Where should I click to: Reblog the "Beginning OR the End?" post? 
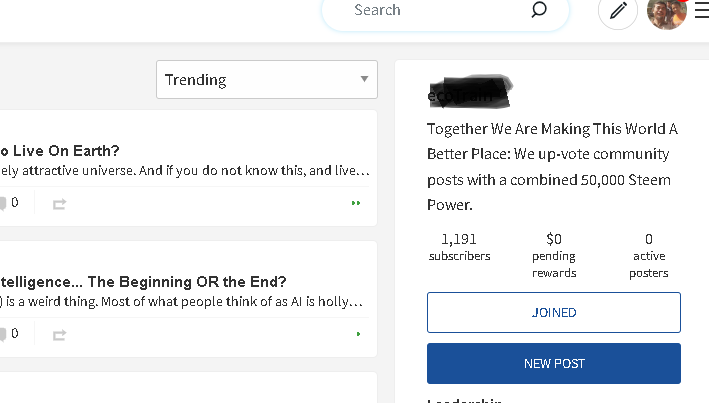[59, 334]
